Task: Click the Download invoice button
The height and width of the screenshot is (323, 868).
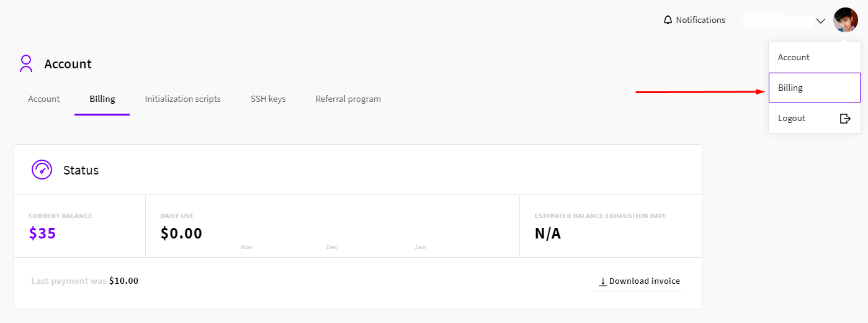Action: pyautogui.click(x=639, y=281)
